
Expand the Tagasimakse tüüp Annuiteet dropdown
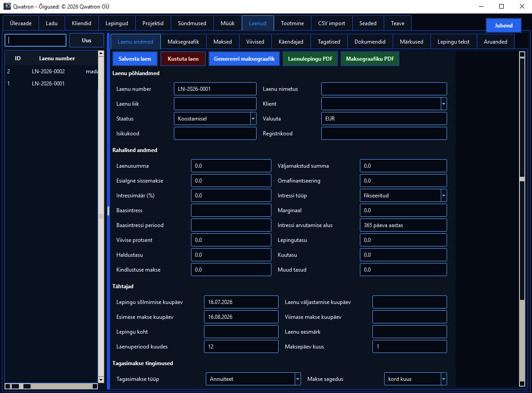click(297, 379)
